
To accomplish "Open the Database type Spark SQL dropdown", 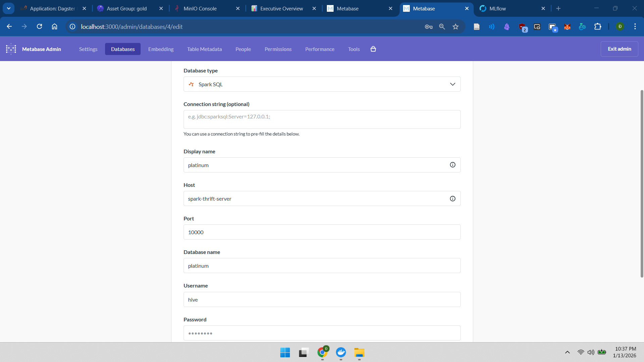I will (322, 84).
